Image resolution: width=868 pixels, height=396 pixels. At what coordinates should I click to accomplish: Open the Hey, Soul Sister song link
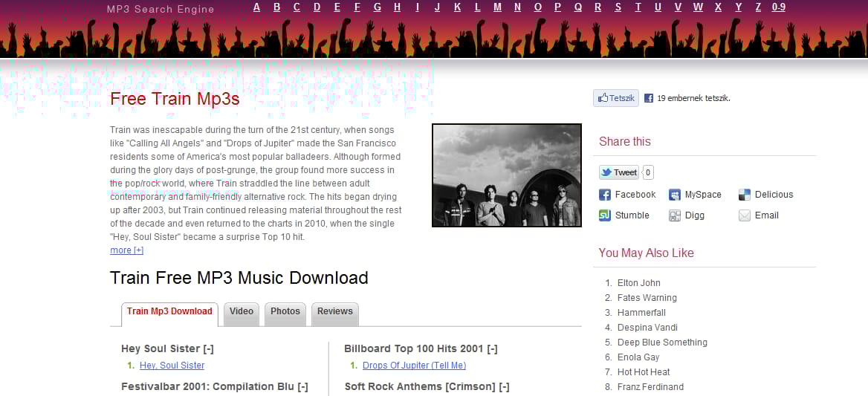172,366
